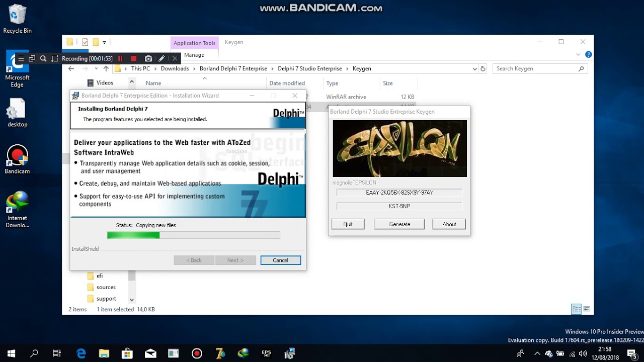The width and height of the screenshot is (644, 362).
Task: Click the Explorer Up one level arrow
Action: click(106, 68)
